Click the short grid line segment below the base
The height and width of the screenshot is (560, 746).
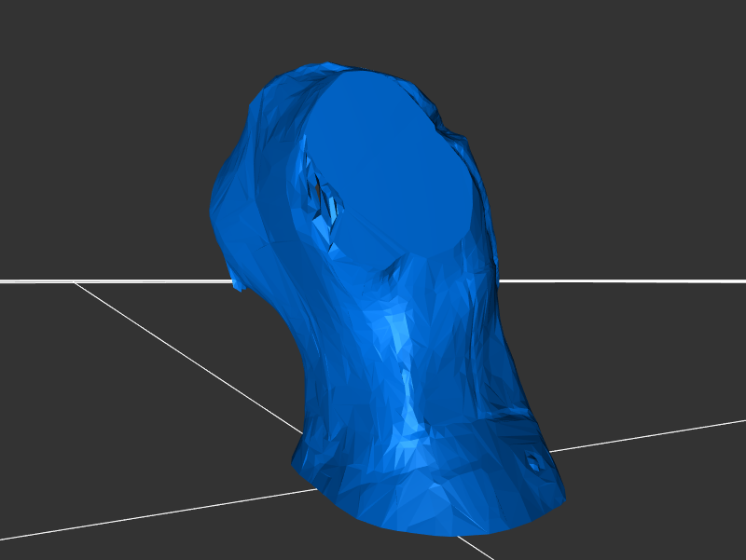coord(476,547)
